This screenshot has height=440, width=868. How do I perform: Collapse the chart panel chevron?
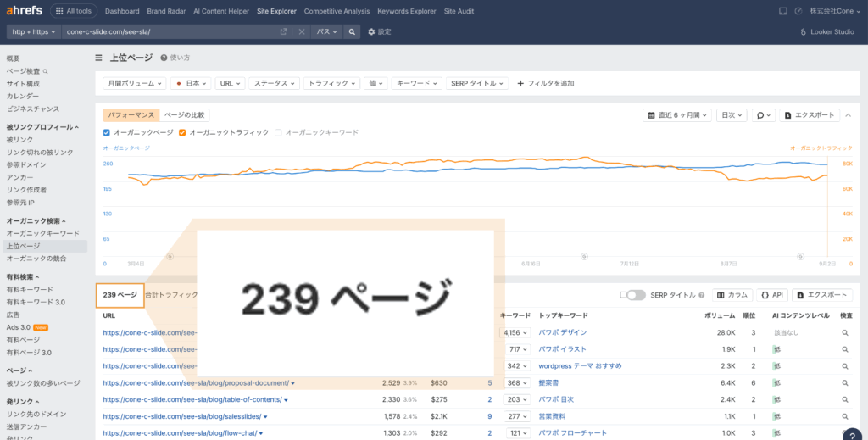click(x=848, y=115)
